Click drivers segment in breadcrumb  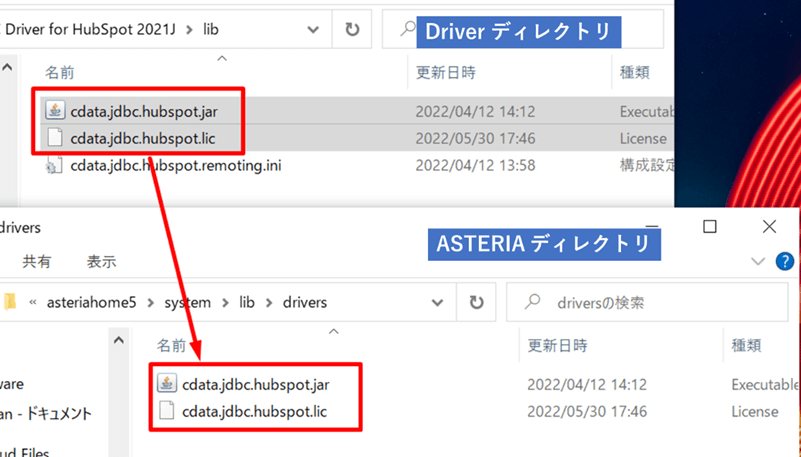click(x=305, y=302)
